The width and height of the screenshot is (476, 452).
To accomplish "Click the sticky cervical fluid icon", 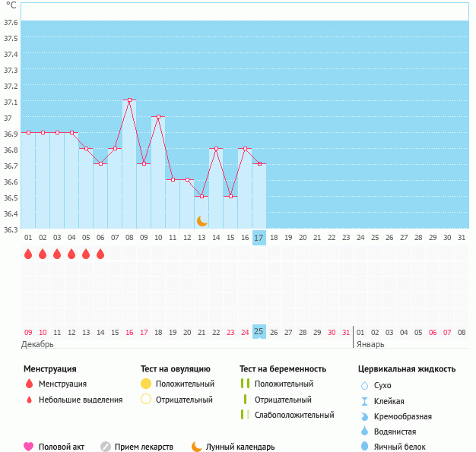I will click(364, 400).
